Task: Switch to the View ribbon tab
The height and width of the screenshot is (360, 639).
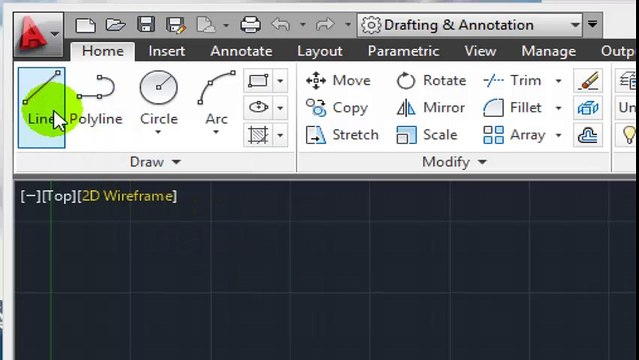Action: [x=480, y=51]
